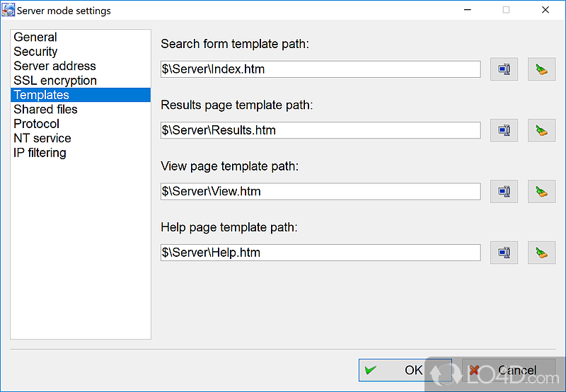Select the Templates section

point(81,95)
